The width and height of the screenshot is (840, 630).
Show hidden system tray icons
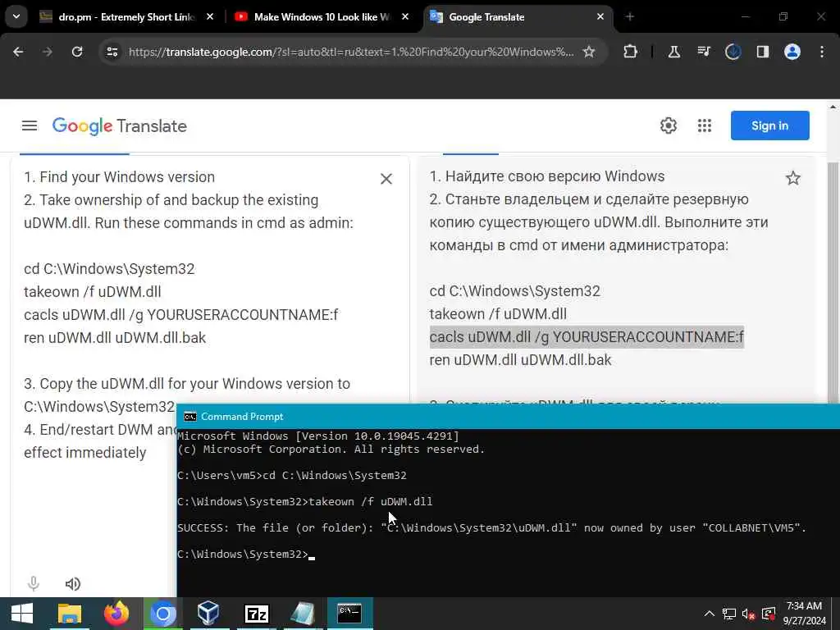[x=709, y=614]
